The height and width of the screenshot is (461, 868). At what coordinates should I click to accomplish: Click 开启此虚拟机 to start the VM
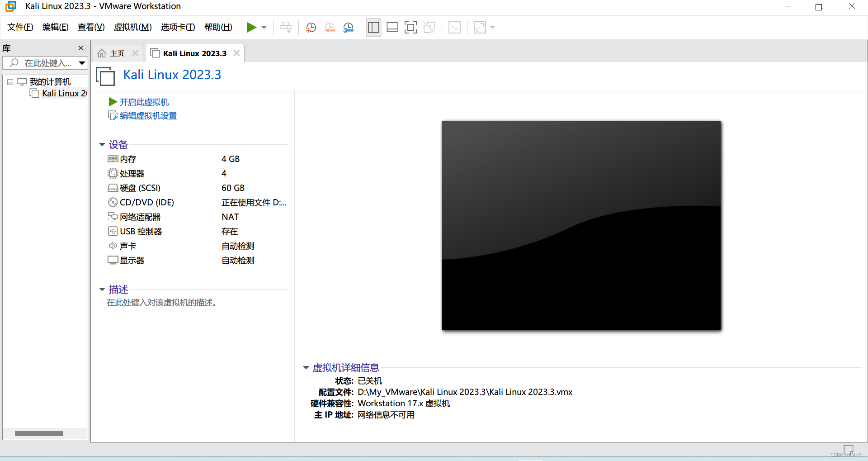tap(144, 102)
